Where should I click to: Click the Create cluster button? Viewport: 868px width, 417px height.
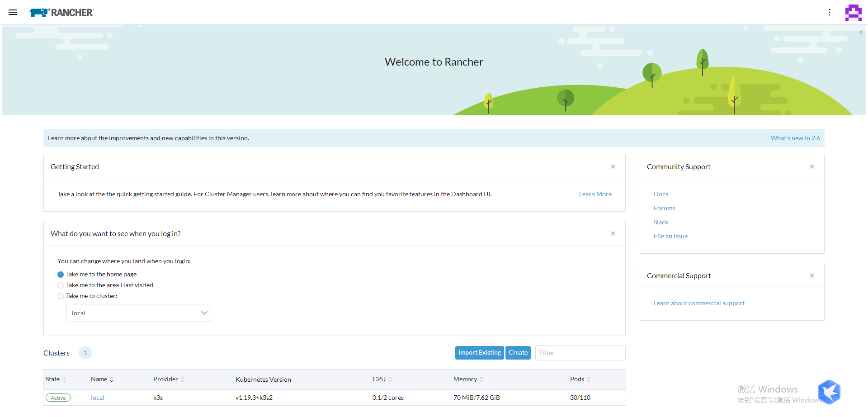(x=518, y=352)
